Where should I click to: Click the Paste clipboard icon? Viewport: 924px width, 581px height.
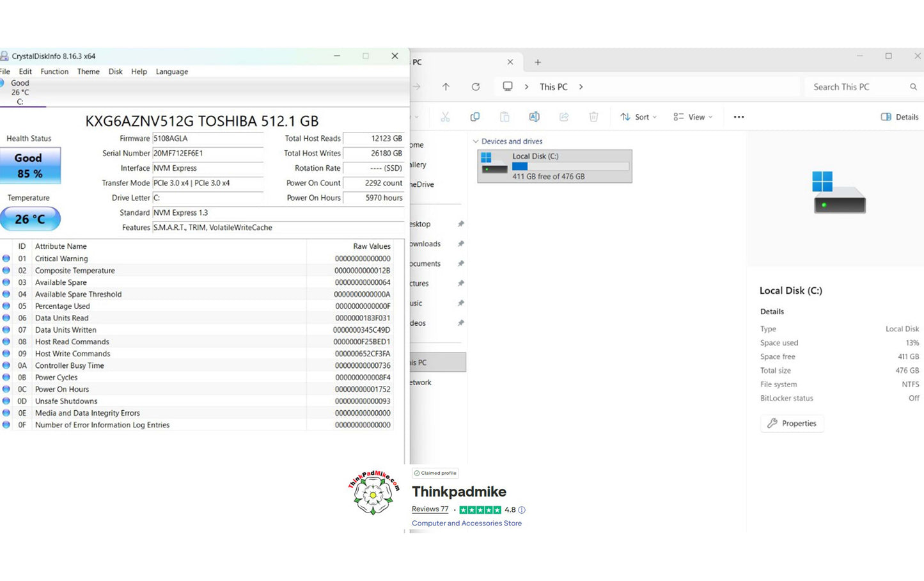pyautogui.click(x=505, y=117)
